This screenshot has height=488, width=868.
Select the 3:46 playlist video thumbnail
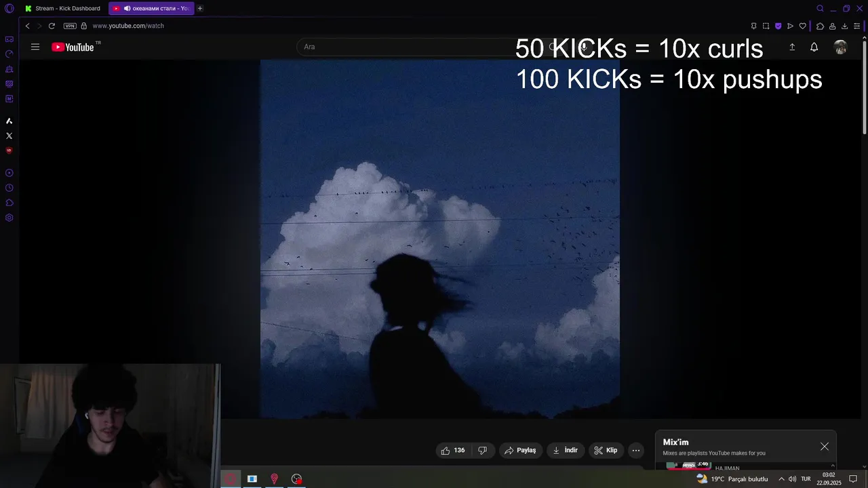688,466
